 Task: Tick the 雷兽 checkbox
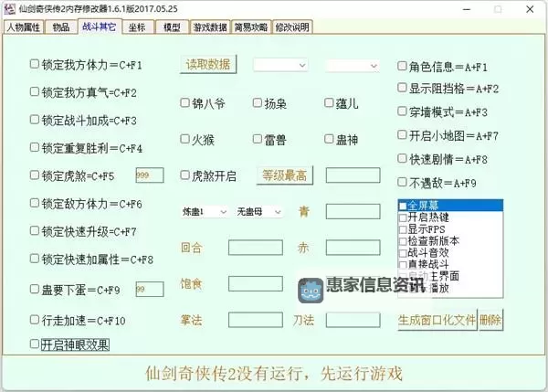258,139
